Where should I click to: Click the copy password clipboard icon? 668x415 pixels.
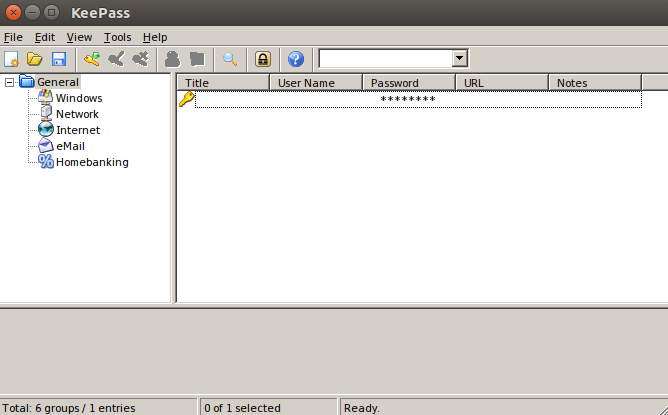pyautogui.click(x=197, y=59)
